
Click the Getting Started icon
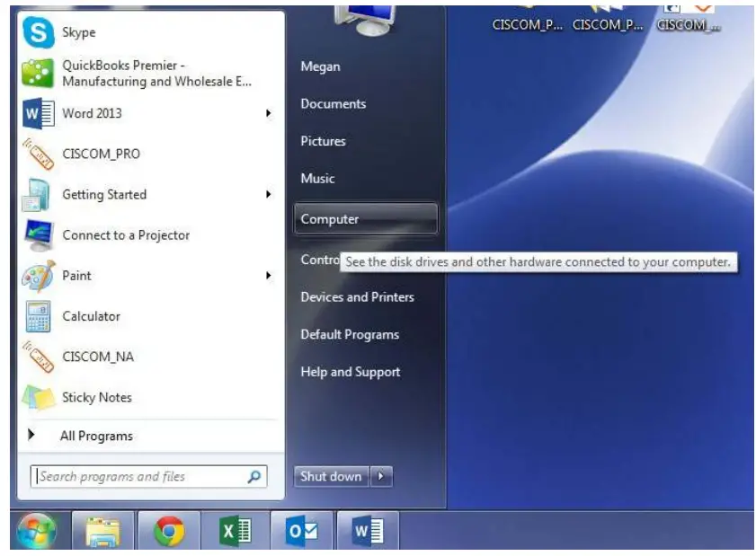click(36, 195)
